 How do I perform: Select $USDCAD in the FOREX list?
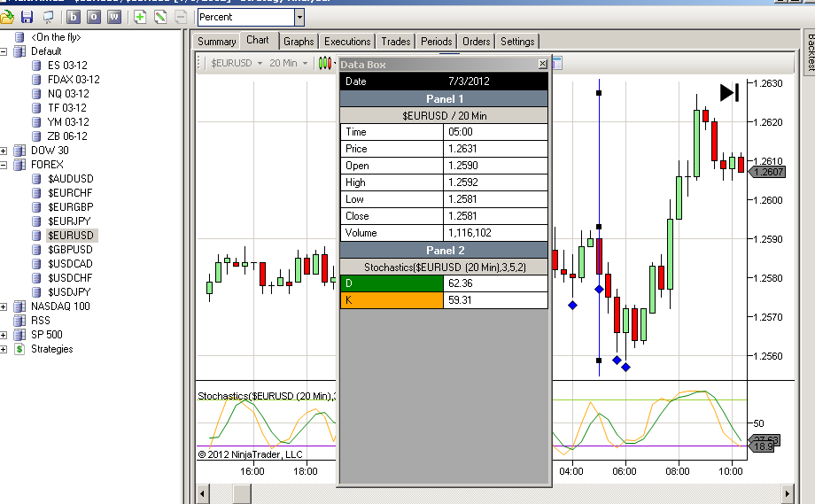coord(70,264)
